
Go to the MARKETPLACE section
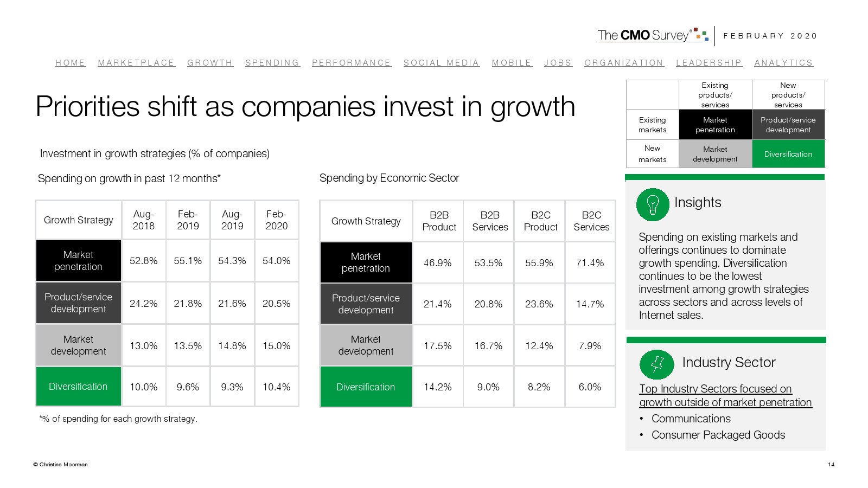coord(136,63)
